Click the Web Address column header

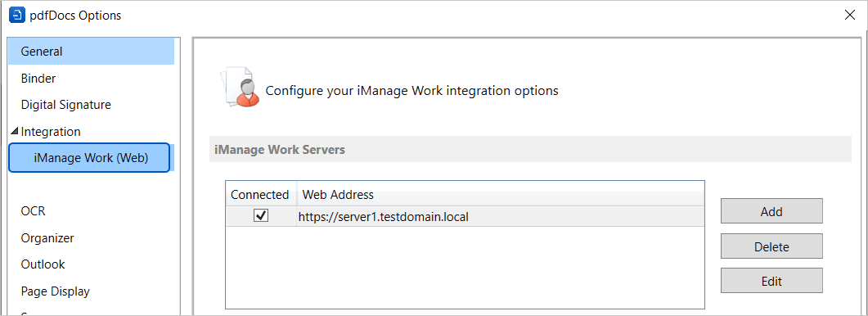pos(501,195)
